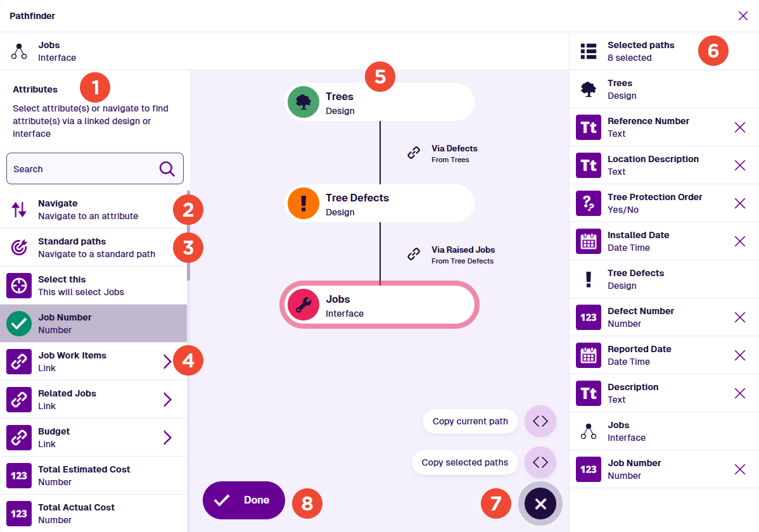Click the Select this crosshair icon
The height and width of the screenshot is (532, 759).
pos(19,286)
